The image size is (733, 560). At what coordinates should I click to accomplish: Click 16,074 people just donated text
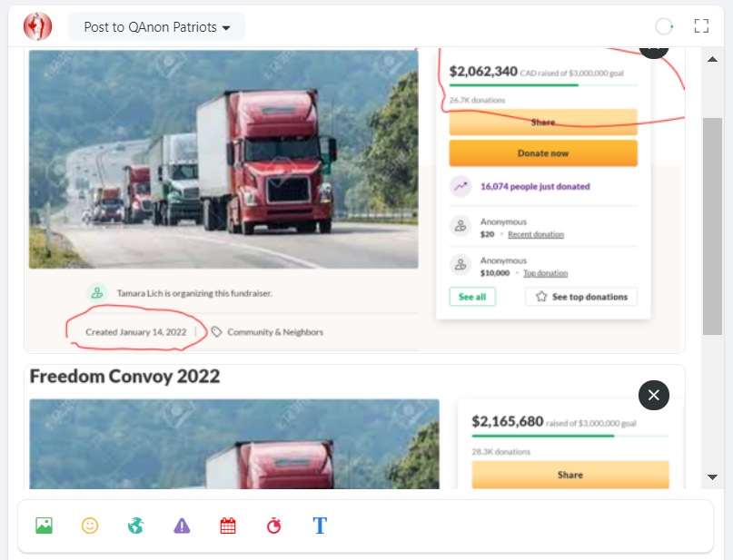[x=535, y=186]
